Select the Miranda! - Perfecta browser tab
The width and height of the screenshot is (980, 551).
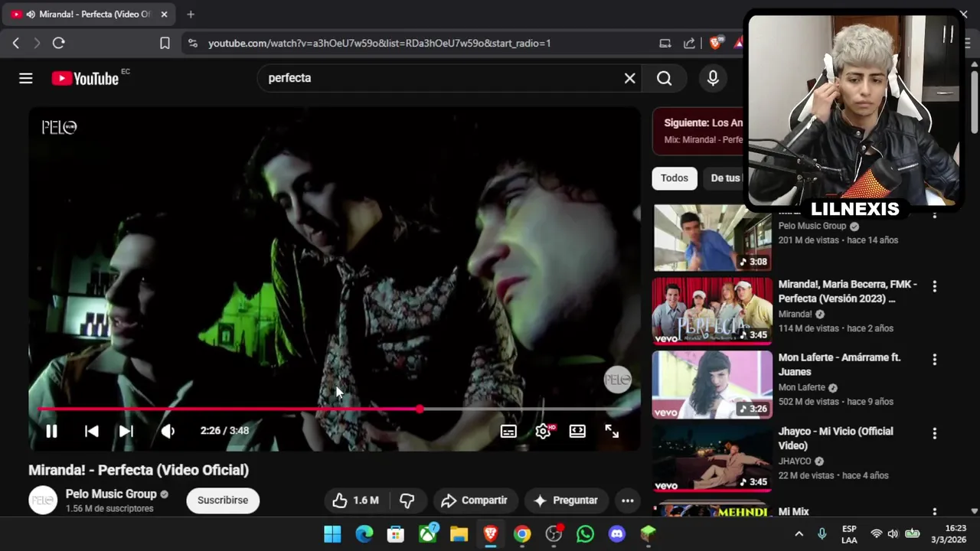coord(89,15)
